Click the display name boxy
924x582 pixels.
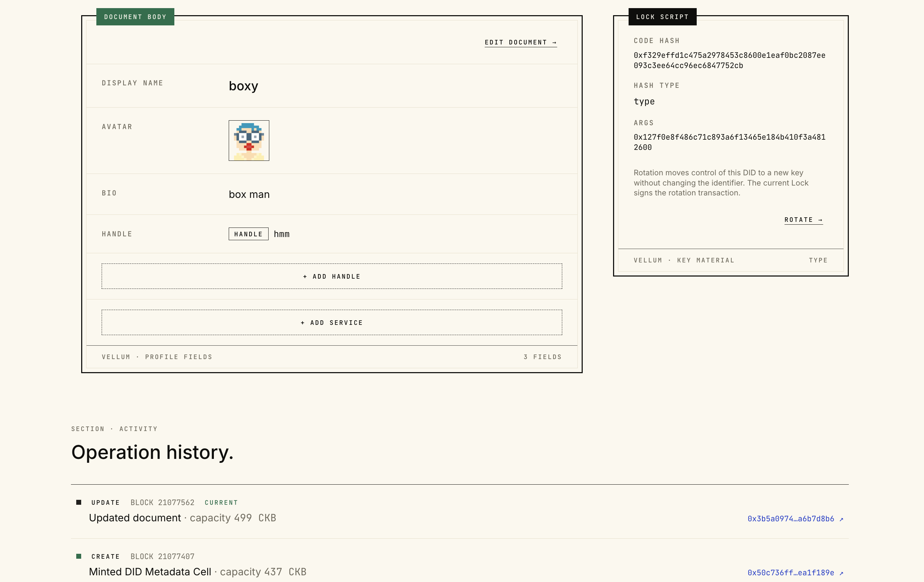(x=243, y=86)
